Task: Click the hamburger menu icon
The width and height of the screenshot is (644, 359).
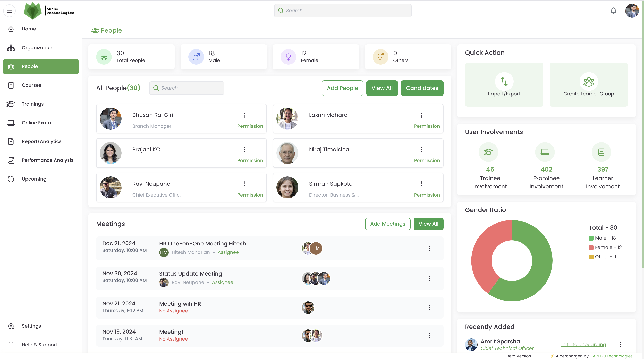Action: point(9,11)
